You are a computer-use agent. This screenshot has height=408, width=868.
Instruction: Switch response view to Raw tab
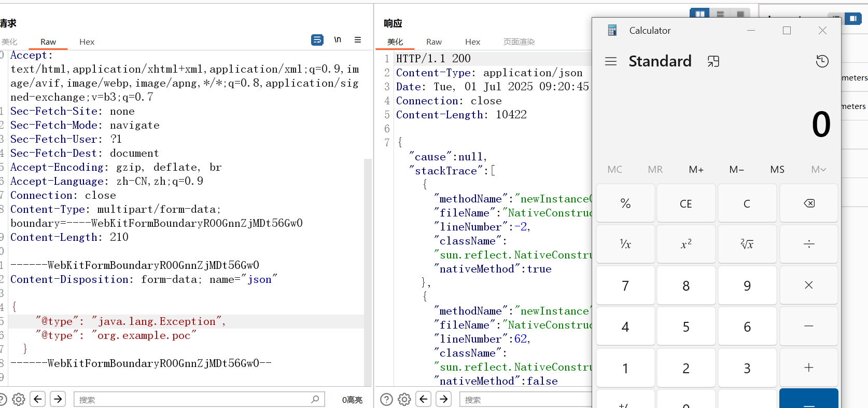(434, 42)
